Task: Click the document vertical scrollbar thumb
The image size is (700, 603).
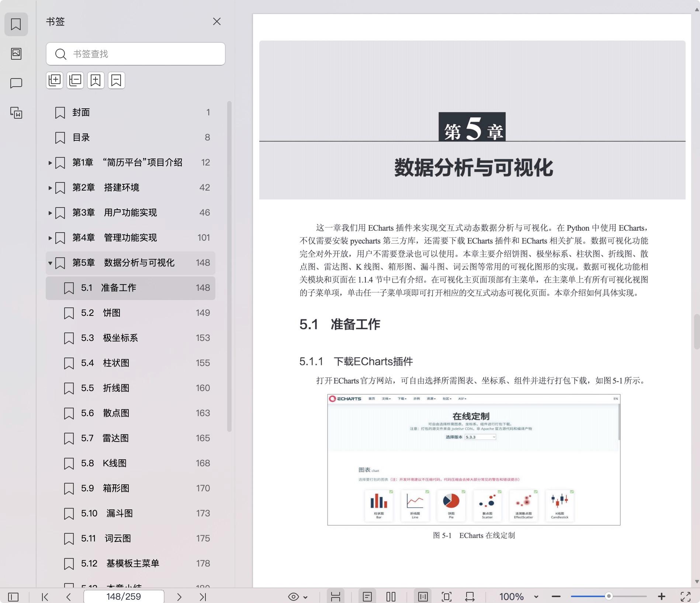Action: (697, 331)
